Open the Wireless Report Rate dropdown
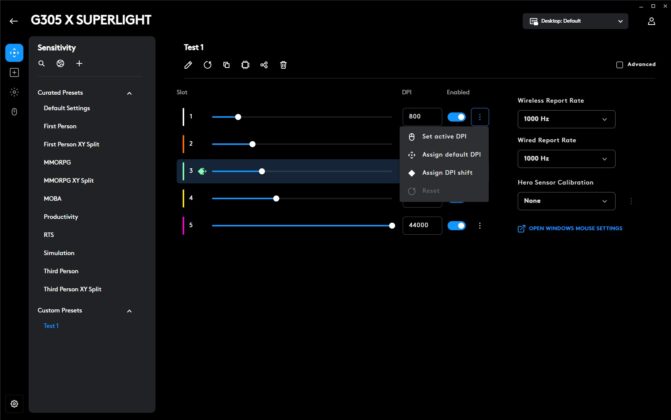Image resolution: width=671 pixels, height=420 pixels. click(566, 119)
